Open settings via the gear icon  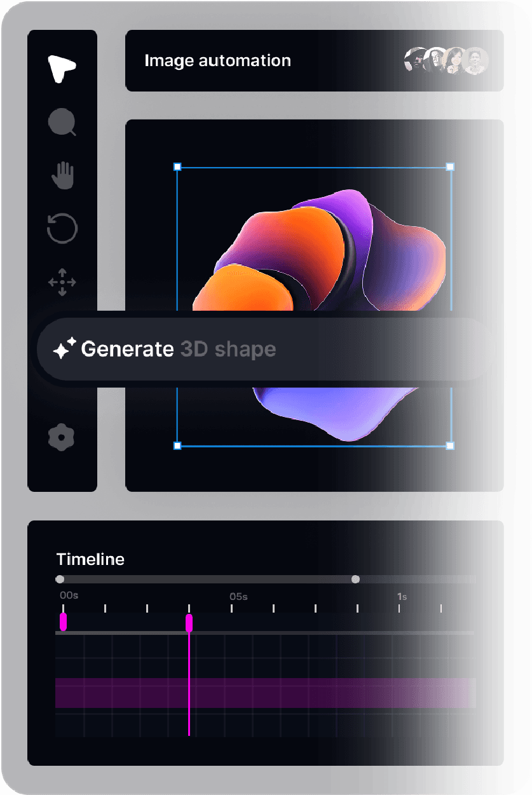pyautogui.click(x=62, y=437)
